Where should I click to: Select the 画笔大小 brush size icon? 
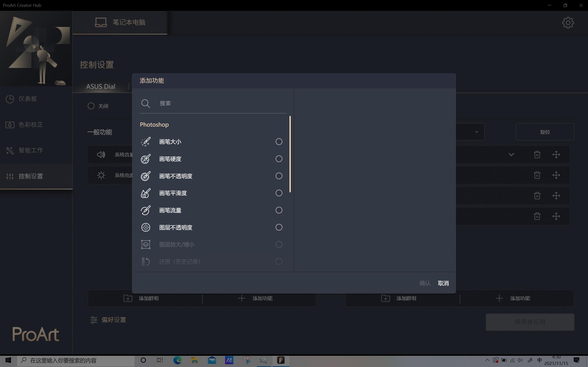(x=145, y=142)
